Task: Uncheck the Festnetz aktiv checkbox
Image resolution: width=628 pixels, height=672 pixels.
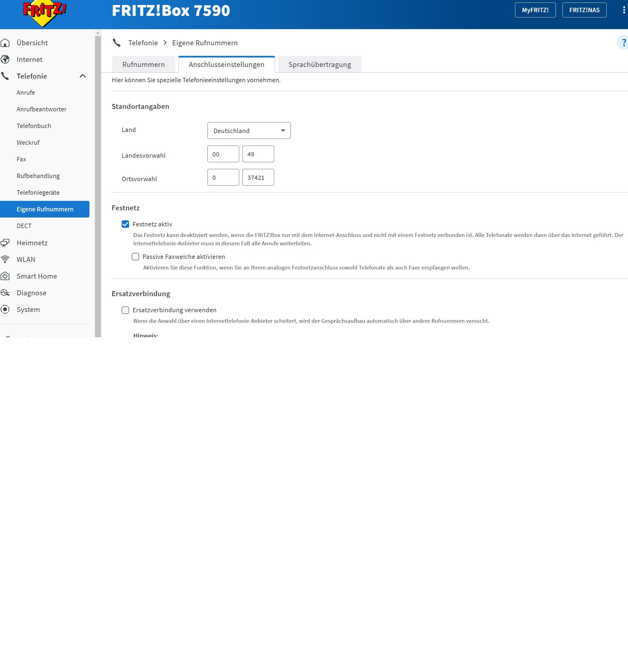Action: pyautogui.click(x=125, y=224)
